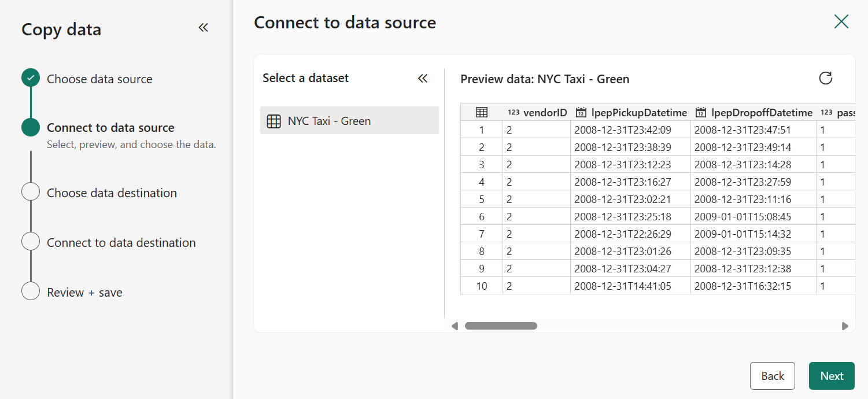Click the green checkmark on Choose data source
Viewport: 868px width, 399px height.
[x=30, y=77]
